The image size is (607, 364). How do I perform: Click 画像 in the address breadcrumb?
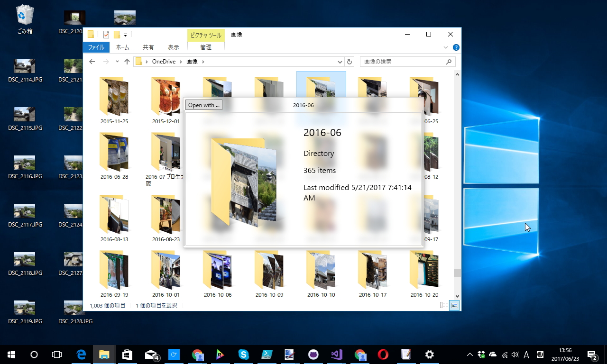192,62
